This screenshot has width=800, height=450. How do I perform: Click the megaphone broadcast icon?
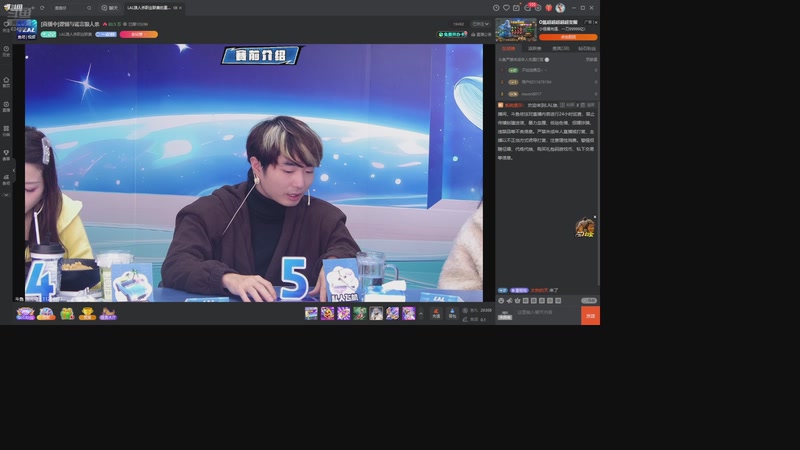tap(509, 301)
